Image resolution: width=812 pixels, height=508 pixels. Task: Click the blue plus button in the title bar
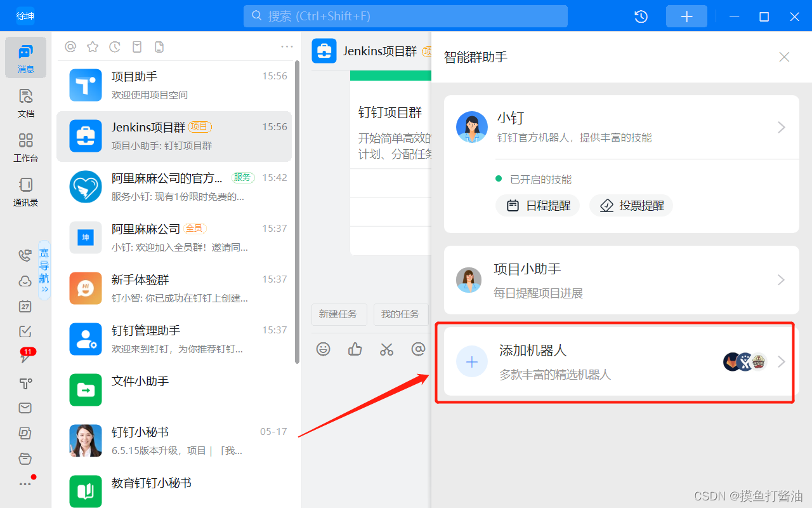point(686,17)
